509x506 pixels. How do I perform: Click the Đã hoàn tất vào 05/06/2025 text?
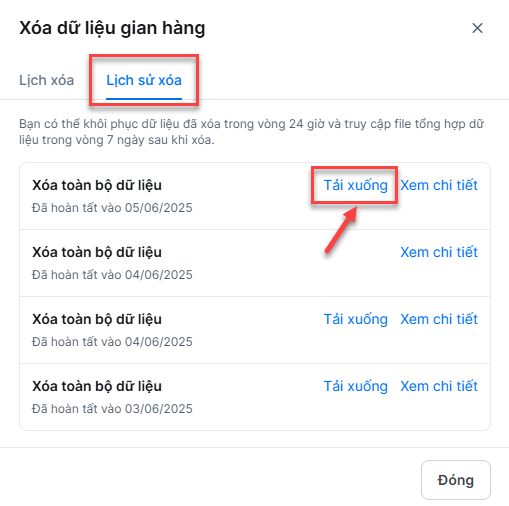112,208
